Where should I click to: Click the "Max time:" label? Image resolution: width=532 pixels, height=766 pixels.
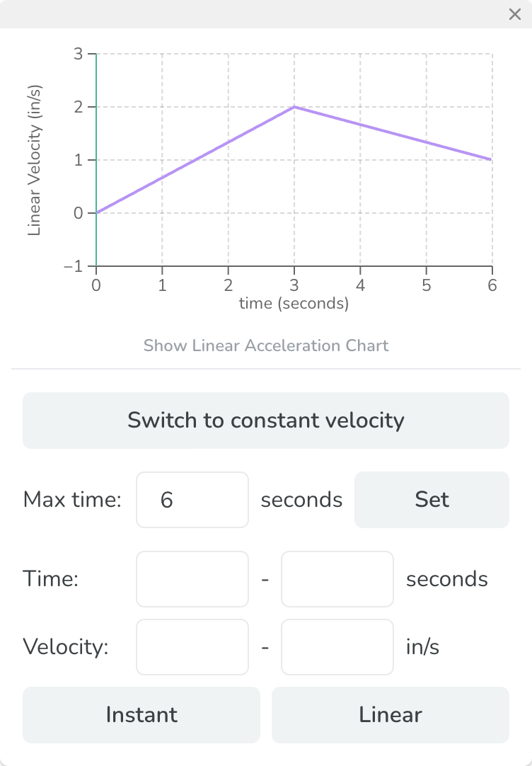point(73,500)
